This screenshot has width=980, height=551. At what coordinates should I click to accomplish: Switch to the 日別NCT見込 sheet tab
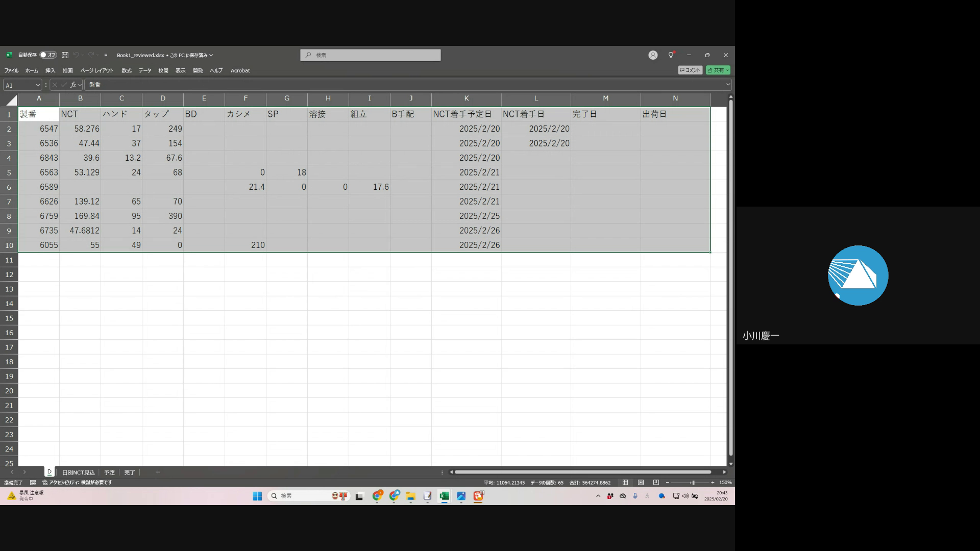(78, 472)
